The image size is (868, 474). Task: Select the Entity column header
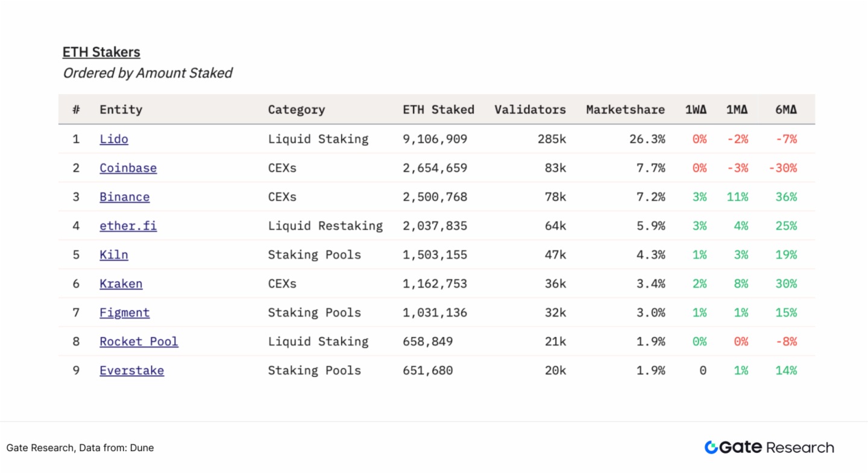121,110
